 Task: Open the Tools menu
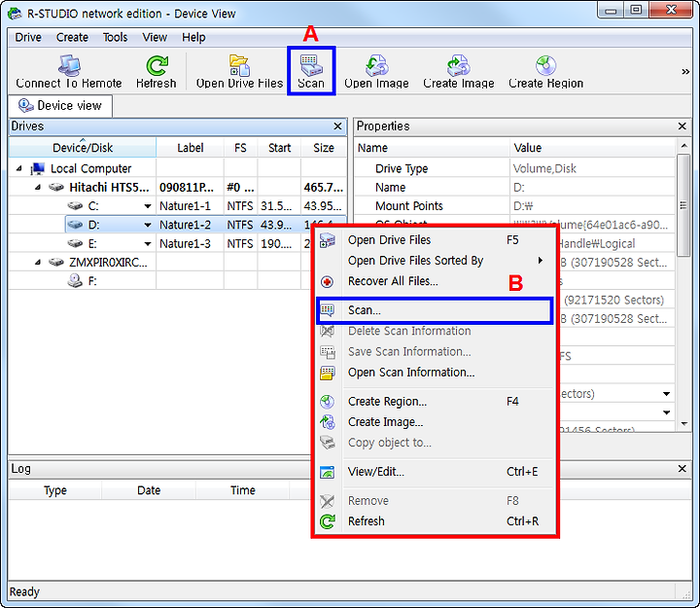115,38
